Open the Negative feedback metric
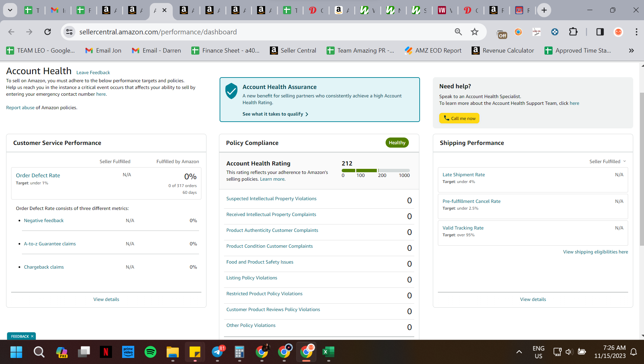This screenshot has width=644, height=364. tap(44, 220)
